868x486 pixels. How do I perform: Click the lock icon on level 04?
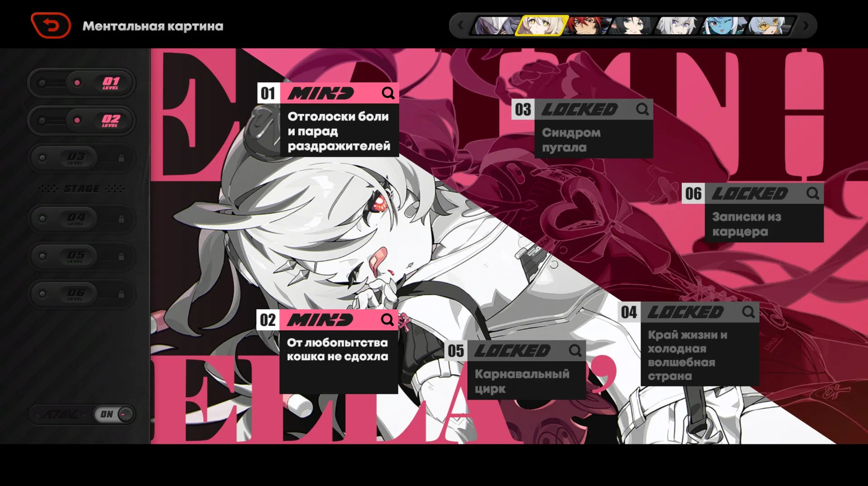[121, 219]
